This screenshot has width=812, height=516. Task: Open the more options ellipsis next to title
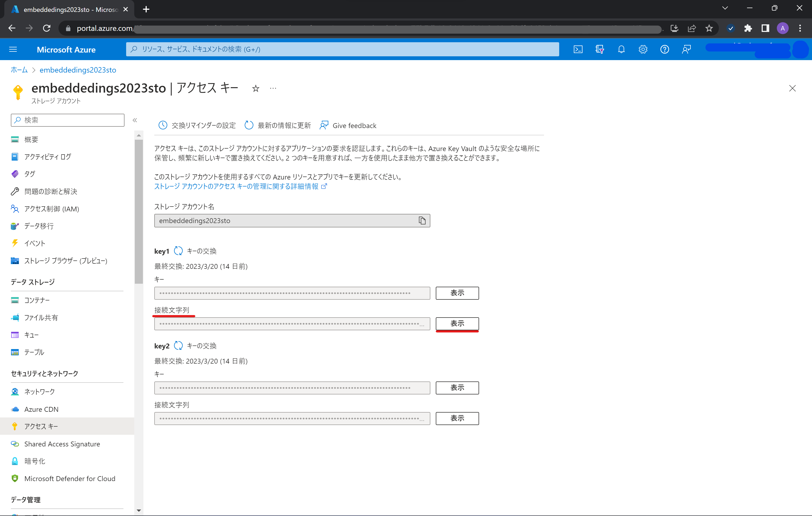[273, 88]
